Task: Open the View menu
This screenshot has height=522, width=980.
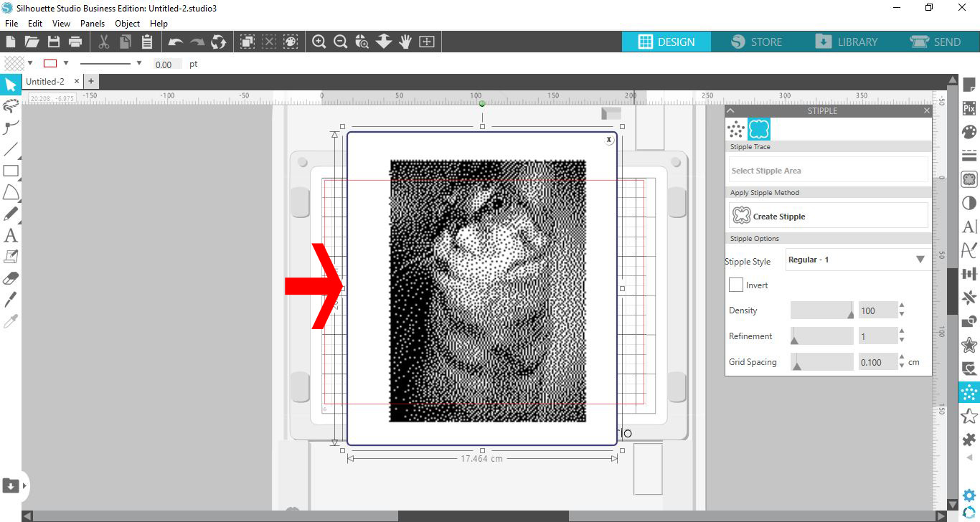Action: (61, 24)
